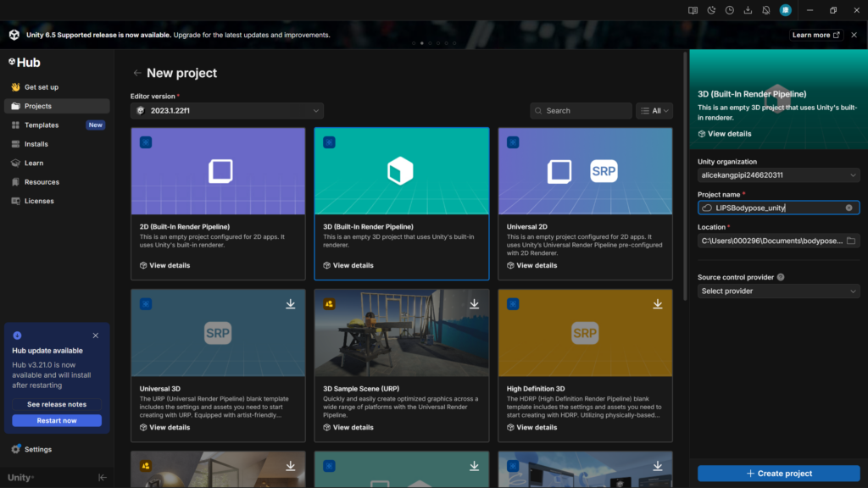
Task: Click the Restart now button
Action: click(57, 420)
